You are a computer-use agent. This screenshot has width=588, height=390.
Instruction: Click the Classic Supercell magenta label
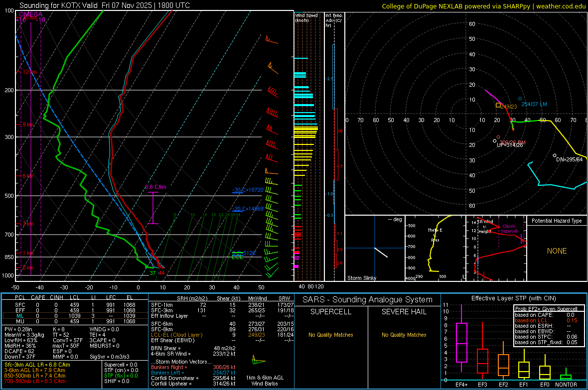509,229
